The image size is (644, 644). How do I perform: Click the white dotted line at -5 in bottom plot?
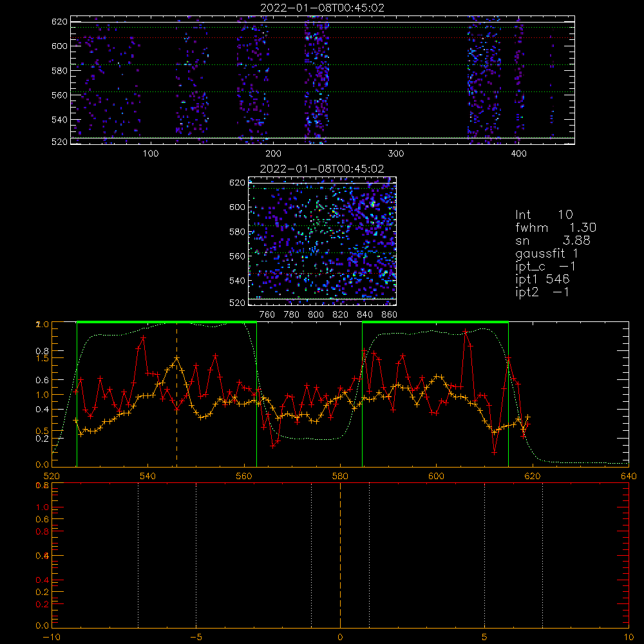click(196, 554)
